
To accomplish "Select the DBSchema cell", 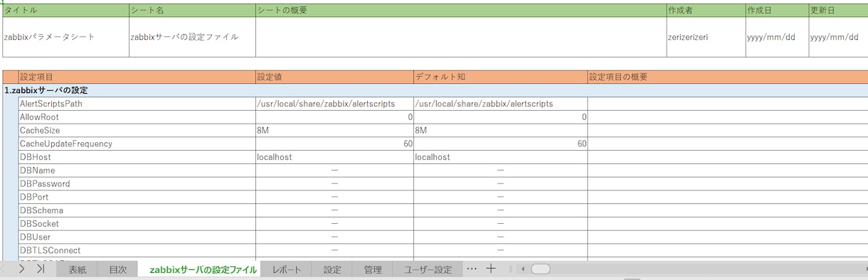I will tap(137, 210).
